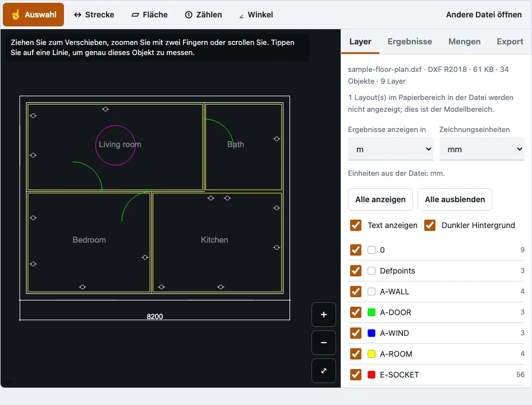The image size is (532, 405).
Task: Select the Fläche area tool
Action: [x=150, y=15]
